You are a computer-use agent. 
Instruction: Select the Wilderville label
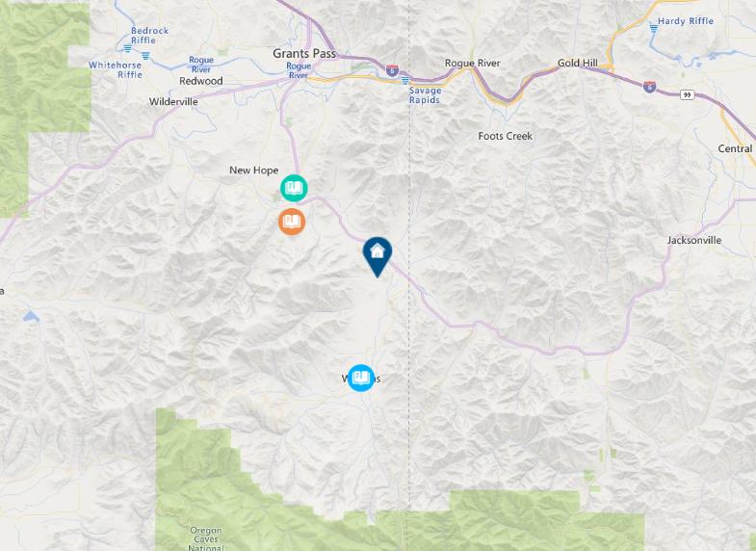[173, 102]
